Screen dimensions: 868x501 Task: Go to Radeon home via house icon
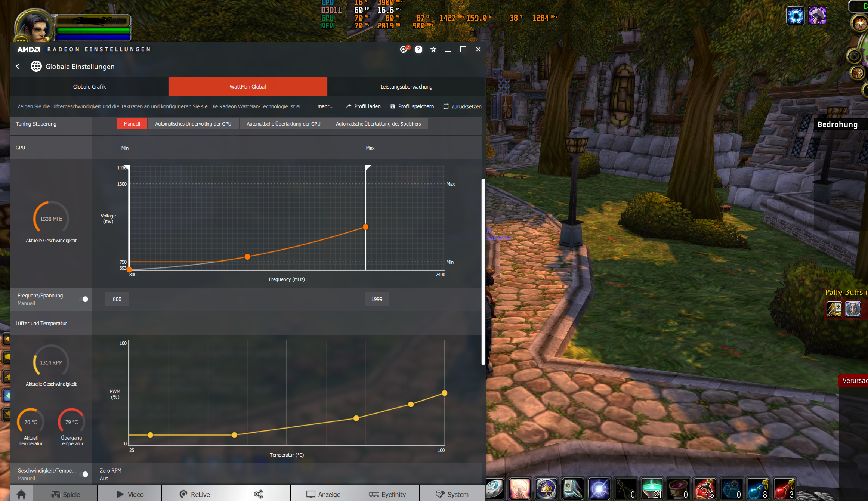tap(21, 494)
